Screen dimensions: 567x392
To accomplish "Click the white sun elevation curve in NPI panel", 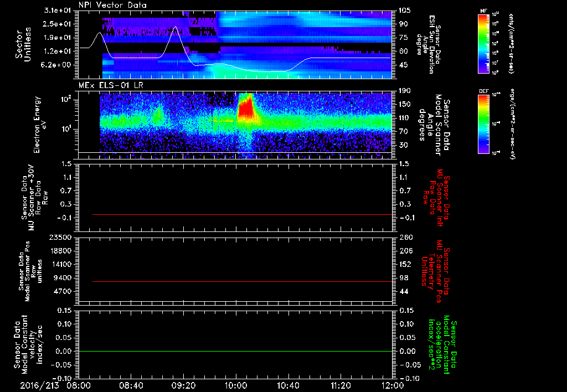I will tap(235, 50).
